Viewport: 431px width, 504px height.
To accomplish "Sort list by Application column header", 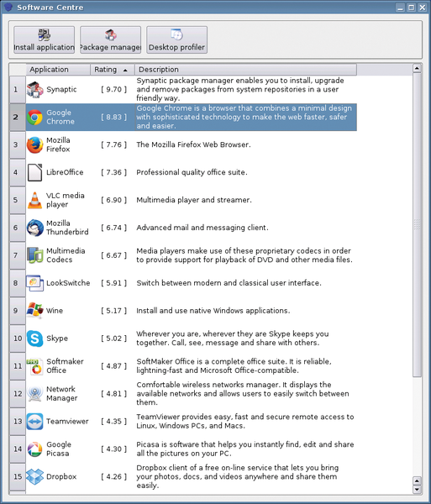I will click(x=58, y=70).
